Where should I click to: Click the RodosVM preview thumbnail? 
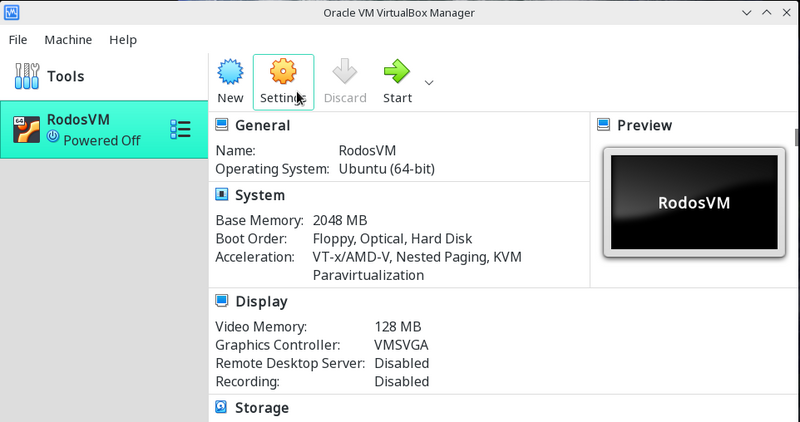[x=693, y=202]
